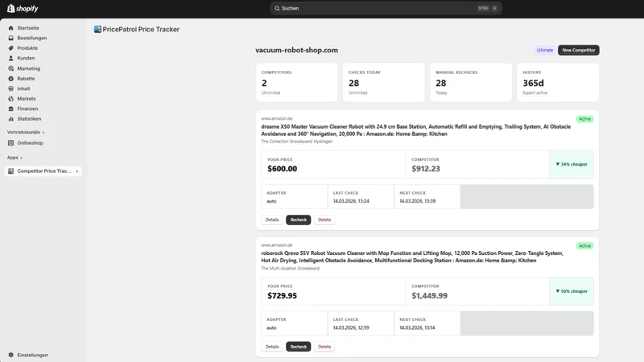
Task: Click the roborock Qrevo S5V product title
Action: 412,257
